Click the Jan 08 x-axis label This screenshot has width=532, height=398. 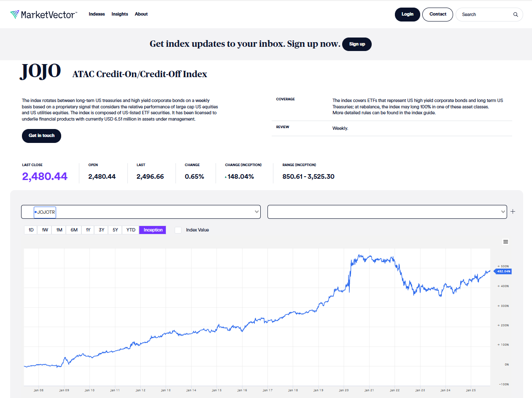coord(38,390)
